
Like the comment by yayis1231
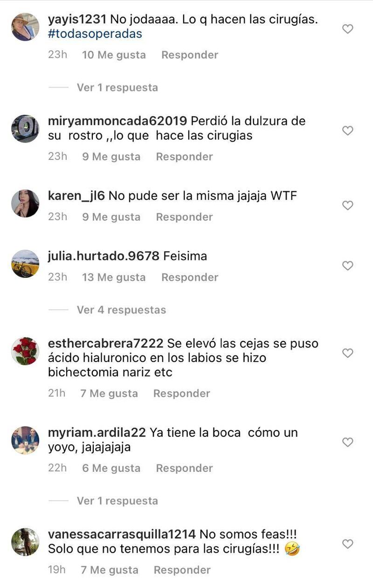tap(348, 29)
